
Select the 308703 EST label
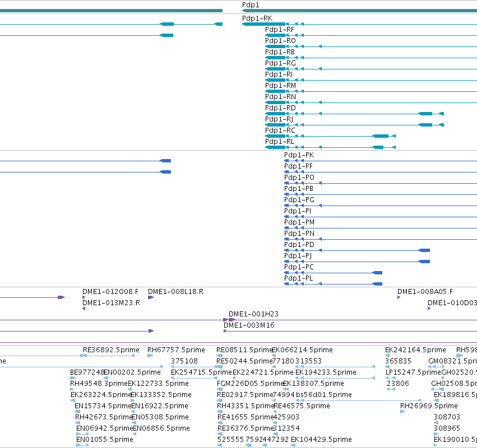447,417
